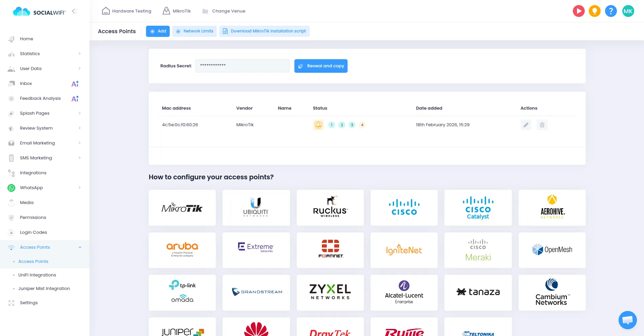Click the edit pencil icon for MikroTik row
Viewport: 644px width, 336px height.
[x=526, y=125]
